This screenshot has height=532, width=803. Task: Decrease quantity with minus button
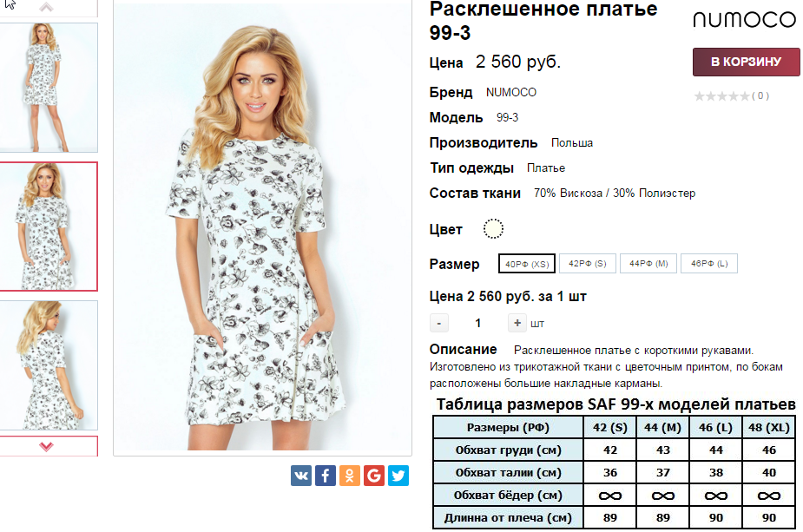point(439,323)
